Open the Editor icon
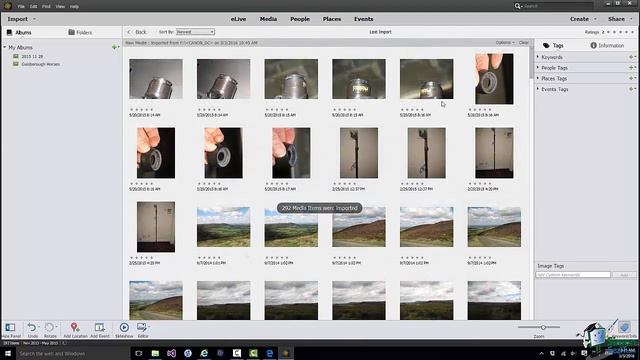This screenshot has height=360, width=640. pyautogui.click(x=142, y=327)
